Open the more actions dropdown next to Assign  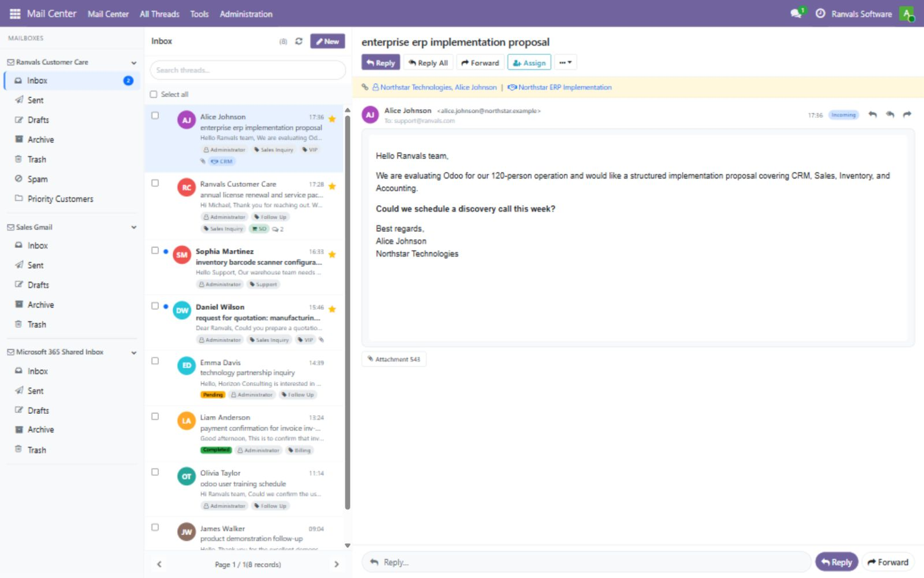pos(565,62)
